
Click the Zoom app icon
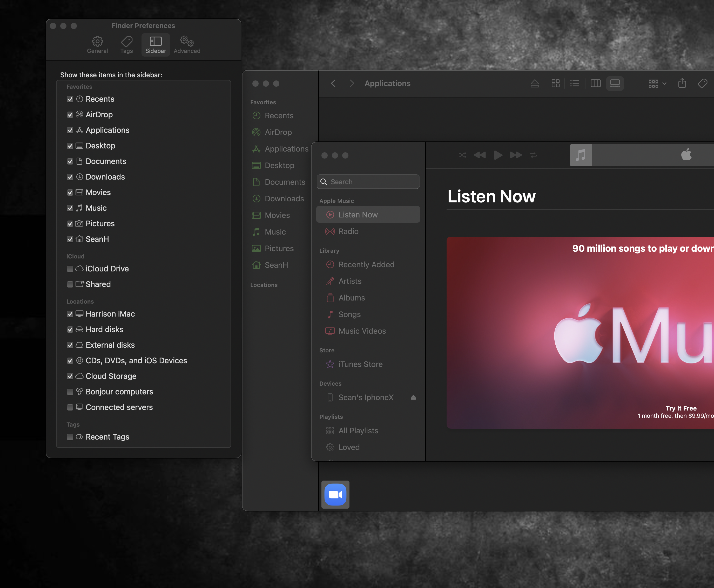(335, 495)
